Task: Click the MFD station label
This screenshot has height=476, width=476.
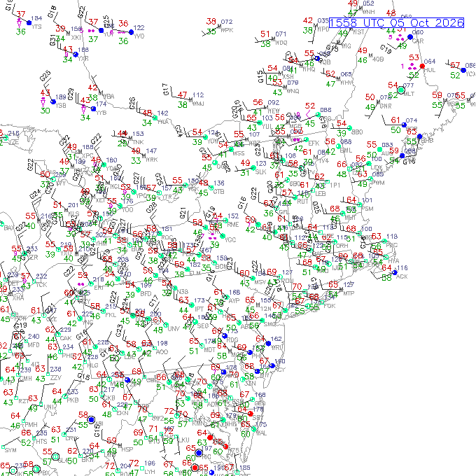Action: tap(34, 345)
